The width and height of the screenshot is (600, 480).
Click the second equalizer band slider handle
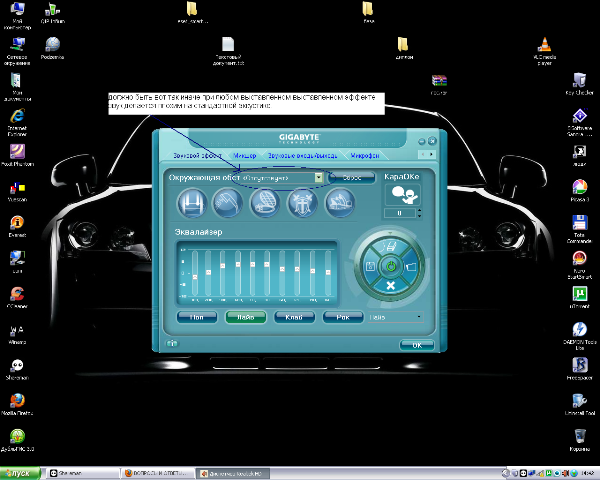[208, 272]
